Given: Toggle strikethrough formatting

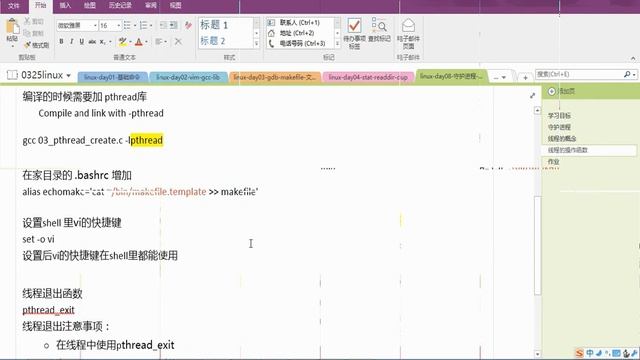Looking at the screenshot, I should 92,41.
